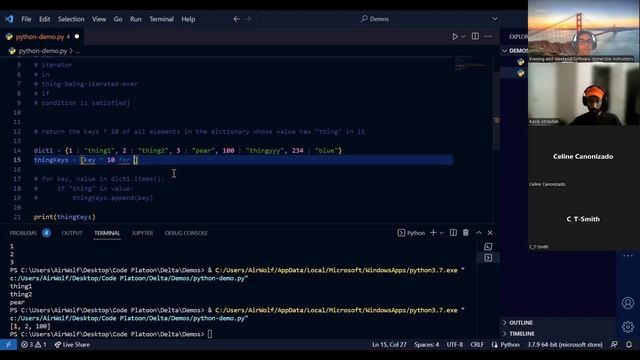Screen dimensions: 640x360
Task: Open the Run menu
Action: (x=136, y=19)
